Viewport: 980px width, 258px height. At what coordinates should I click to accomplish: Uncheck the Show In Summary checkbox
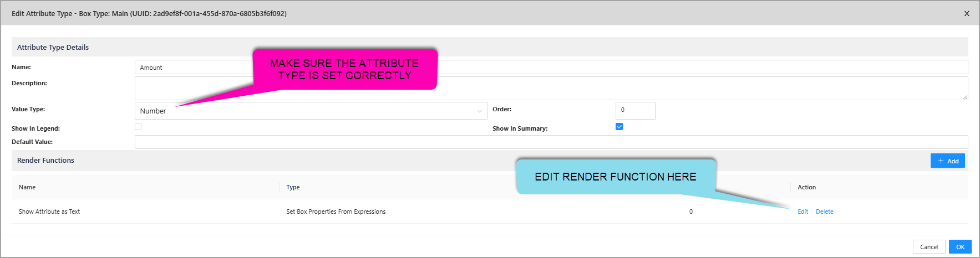619,127
